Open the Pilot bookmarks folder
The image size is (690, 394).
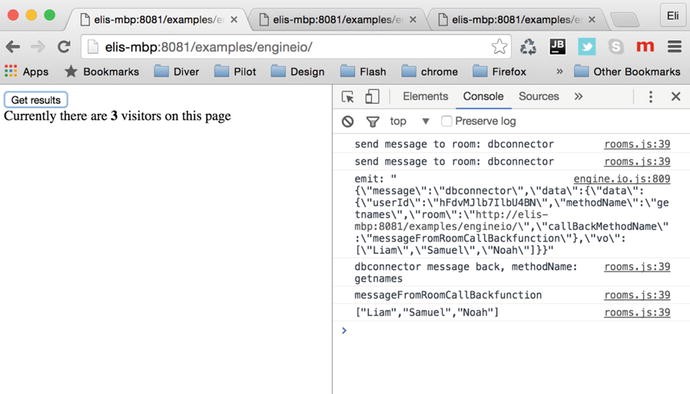pos(235,71)
